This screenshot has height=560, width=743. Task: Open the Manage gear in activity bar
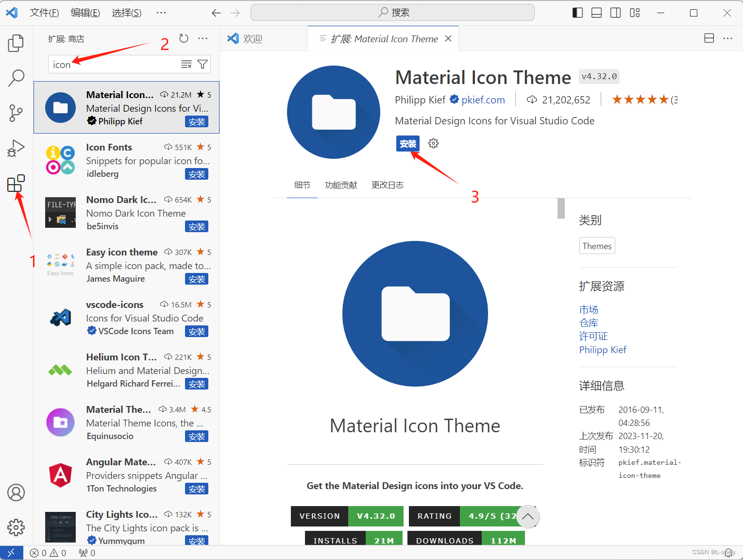click(x=16, y=527)
